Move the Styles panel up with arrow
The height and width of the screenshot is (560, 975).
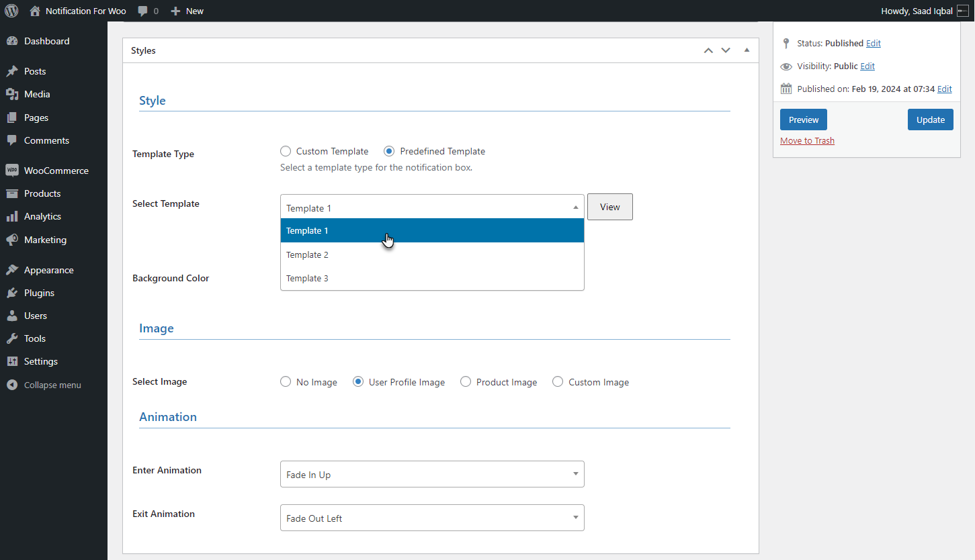coord(708,50)
